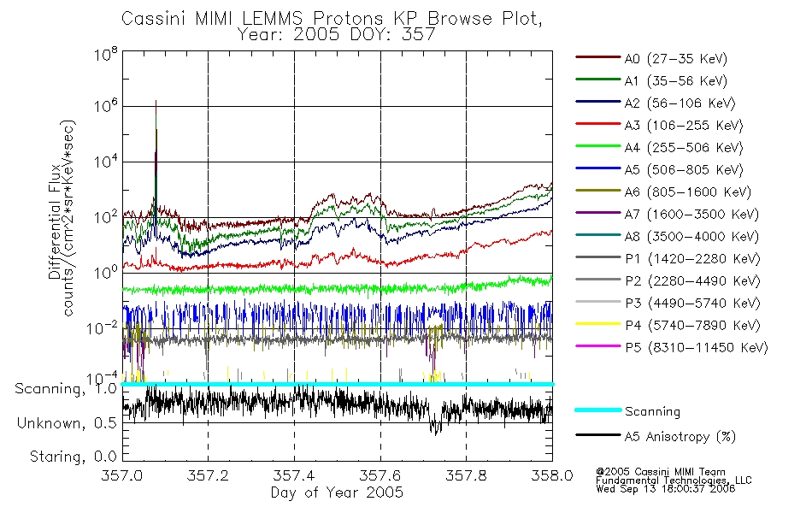The image size is (812, 513).
Task: Click the Unknown, 0.5 axis label
Action: 68,423
